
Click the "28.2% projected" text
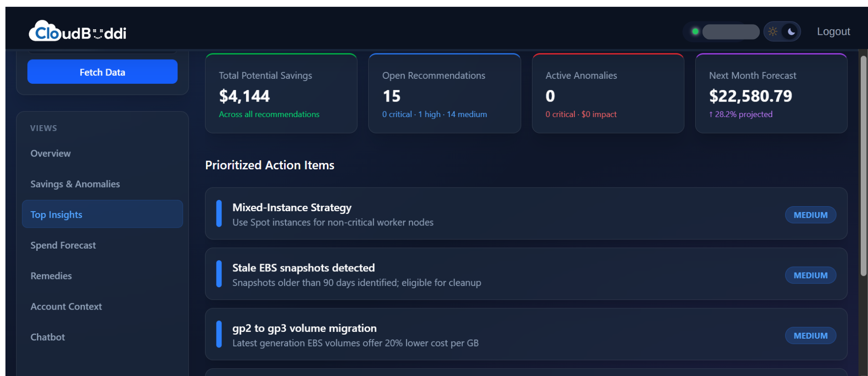pos(741,114)
